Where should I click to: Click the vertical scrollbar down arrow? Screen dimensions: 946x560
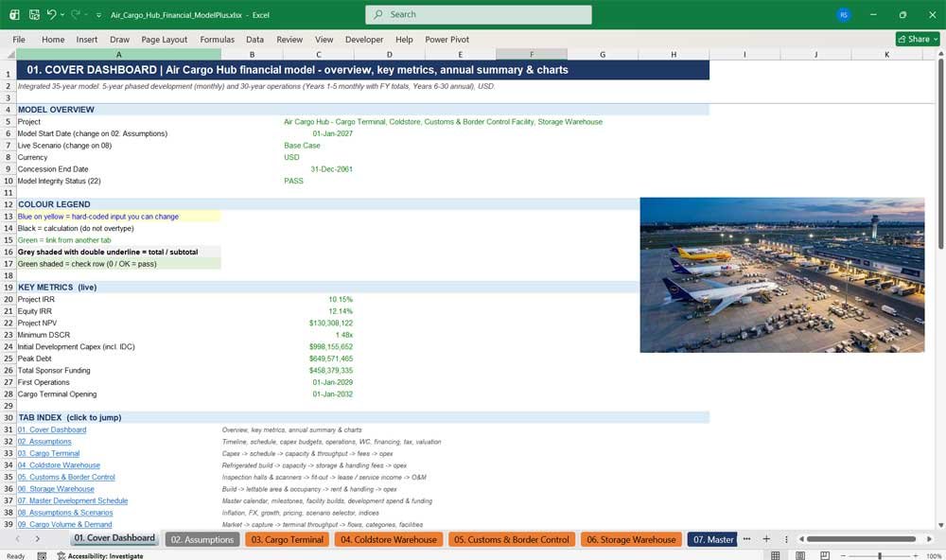pos(940,526)
